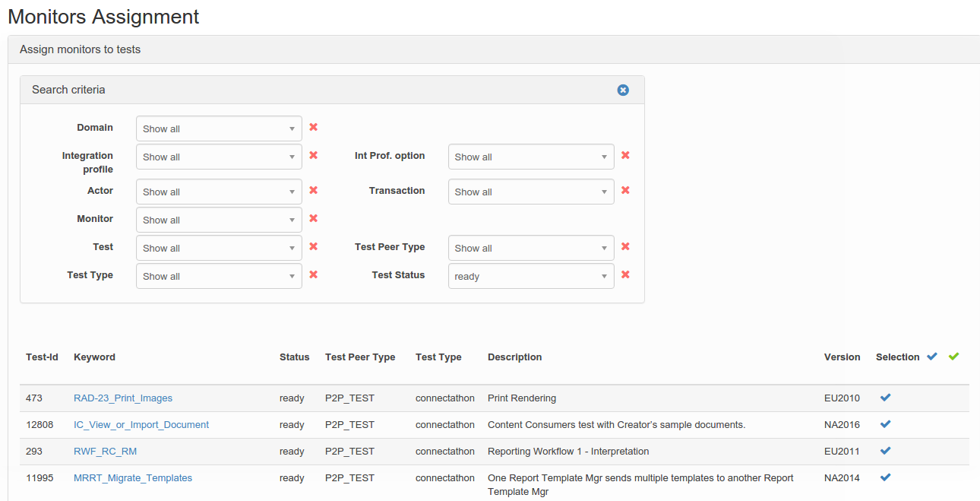Toggle selection for RWF_RC_RM row
The height and width of the screenshot is (501, 980).
click(x=885, y=451)
